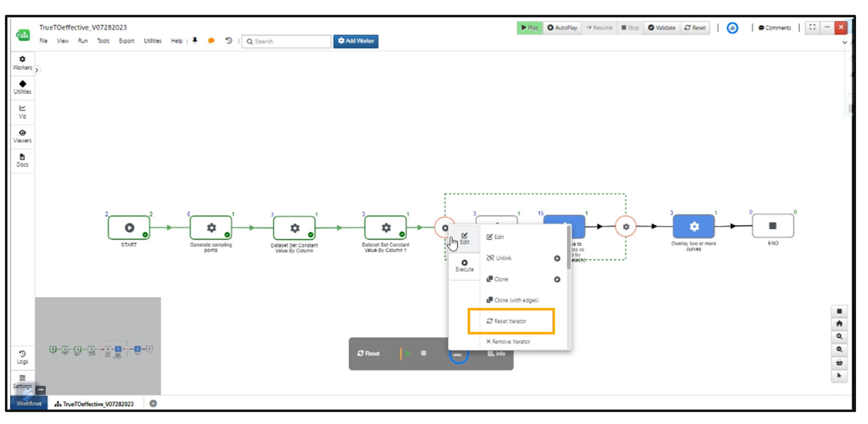The width and height of the screenshot is (868, 424).
Task: Expand the sidebar with the chevron arrow
Action: coord(36,70)
